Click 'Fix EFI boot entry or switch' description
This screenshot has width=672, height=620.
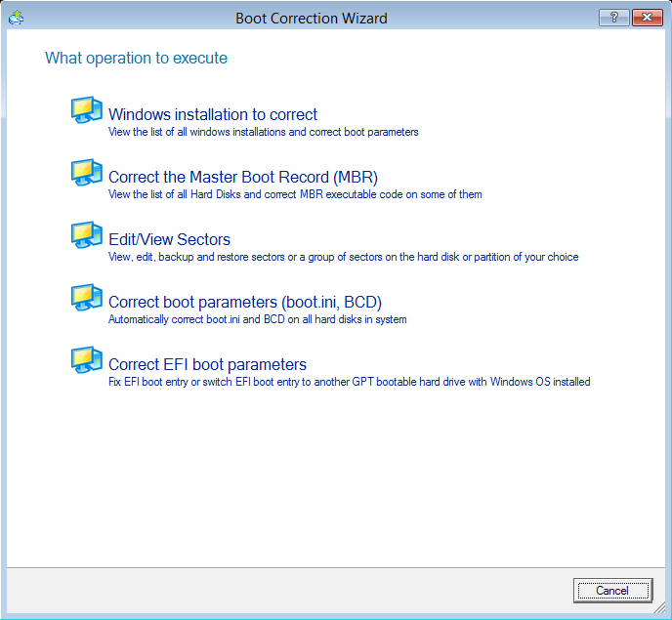tap(350, 382)
